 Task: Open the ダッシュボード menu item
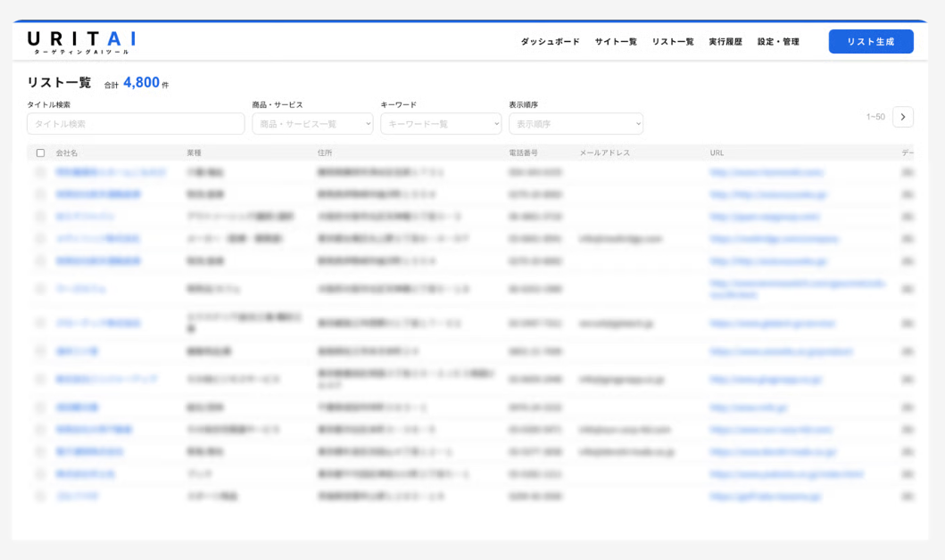pos(550,42)
